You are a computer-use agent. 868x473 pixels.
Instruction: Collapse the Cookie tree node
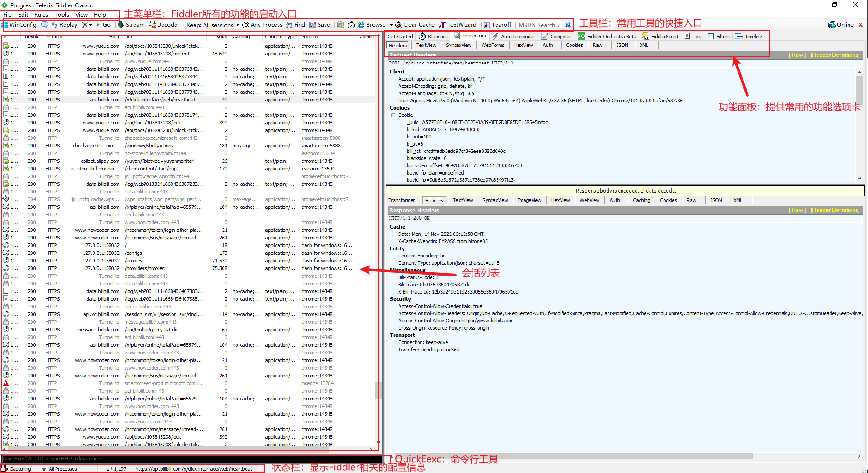[x=393, y=115]
